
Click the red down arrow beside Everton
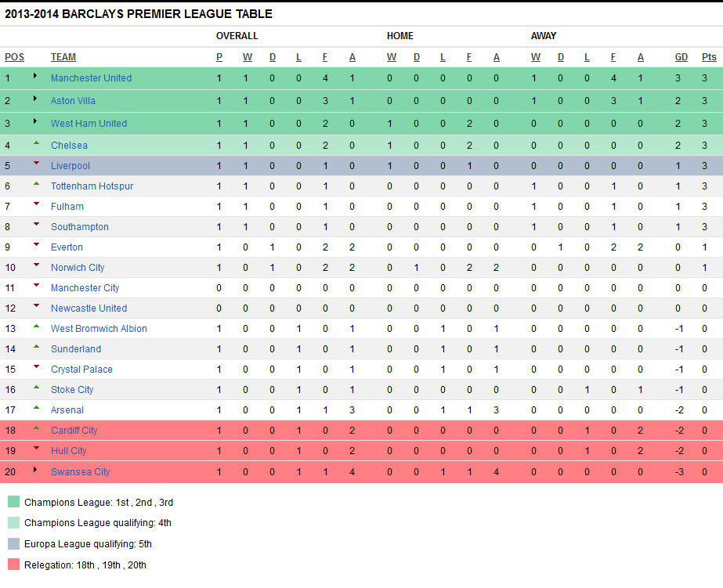35,245
